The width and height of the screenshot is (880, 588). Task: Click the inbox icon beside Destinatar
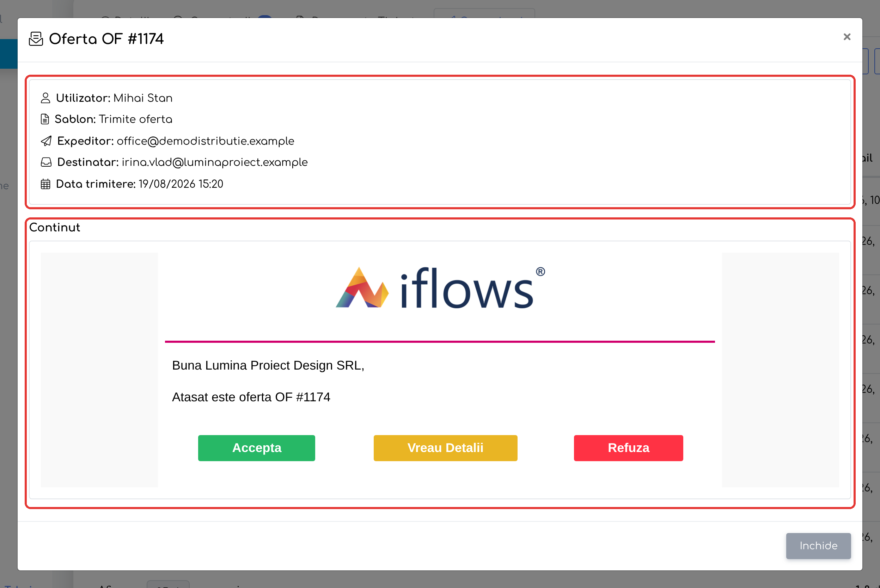click(x=46, y=162)
